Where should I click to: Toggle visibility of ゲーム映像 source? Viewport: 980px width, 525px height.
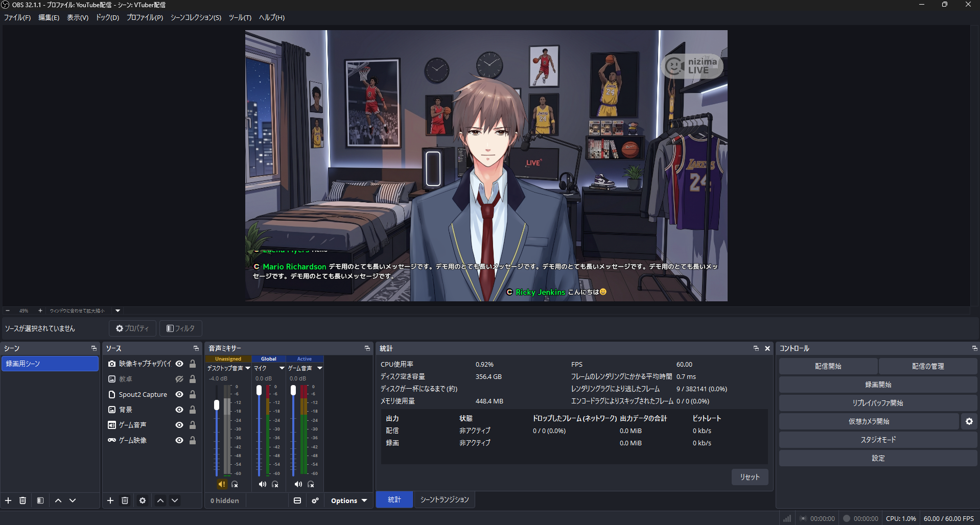coord(179,440)
